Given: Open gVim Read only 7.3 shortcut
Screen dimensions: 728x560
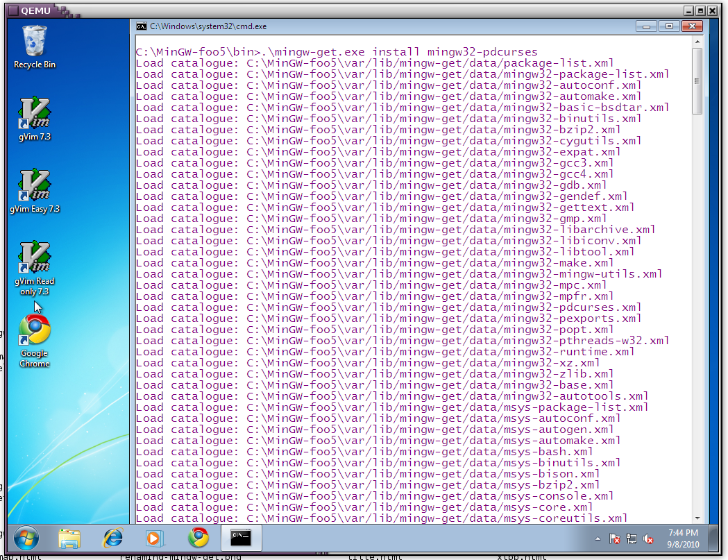Looking at the screenshot, I should [x=34, y=259].
